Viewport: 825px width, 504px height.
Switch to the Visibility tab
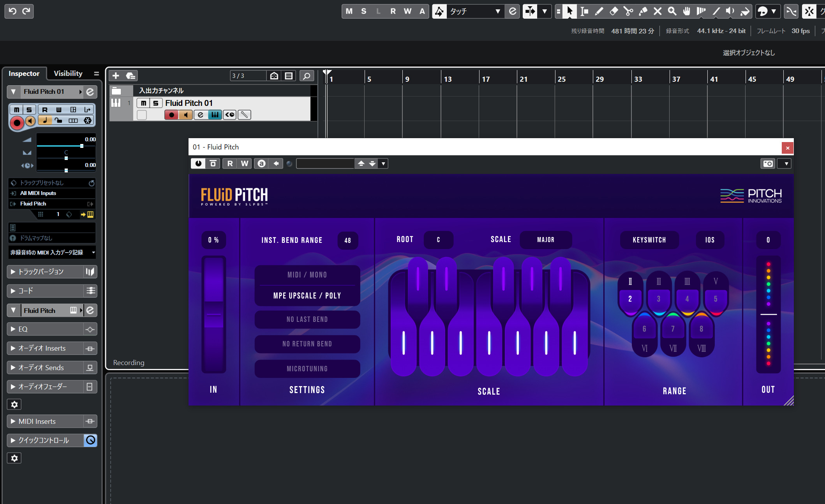(68, 74)
